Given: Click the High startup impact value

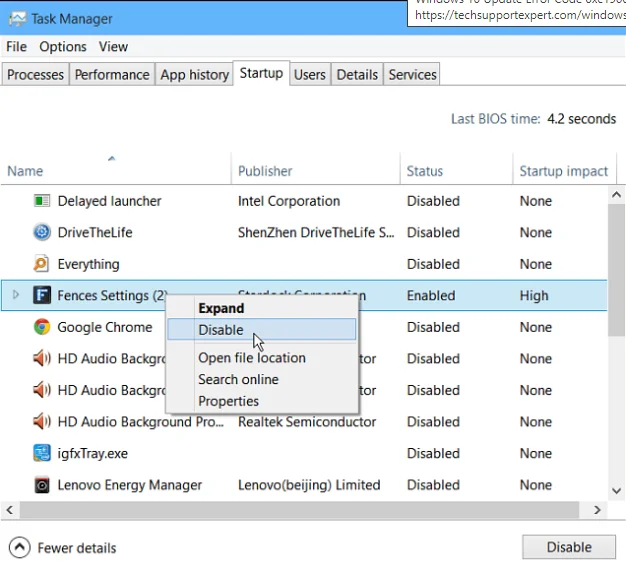Looking at the screenshot, I should [534, 295].
